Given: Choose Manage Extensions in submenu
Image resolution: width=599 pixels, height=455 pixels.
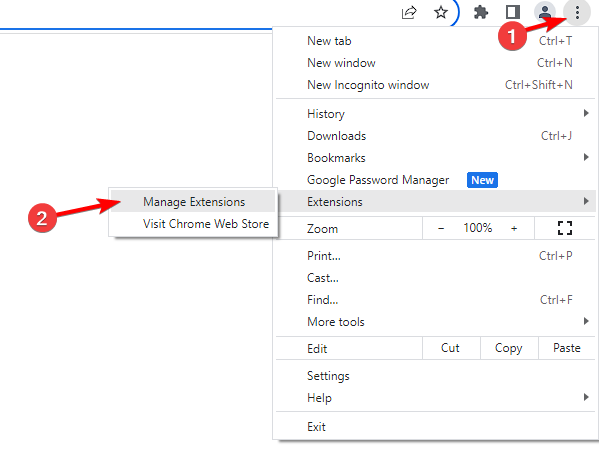Looking at the screenshot, I should [193, 202].
